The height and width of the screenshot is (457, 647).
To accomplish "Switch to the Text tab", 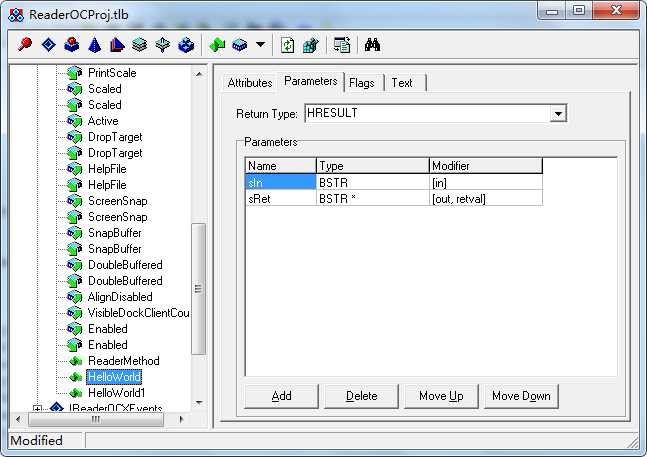I will point(402,83).
